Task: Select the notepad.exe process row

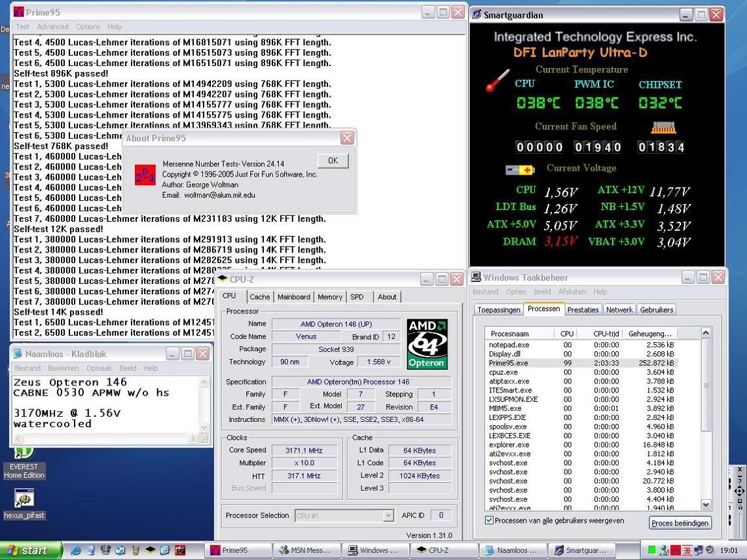Action: 581,345
